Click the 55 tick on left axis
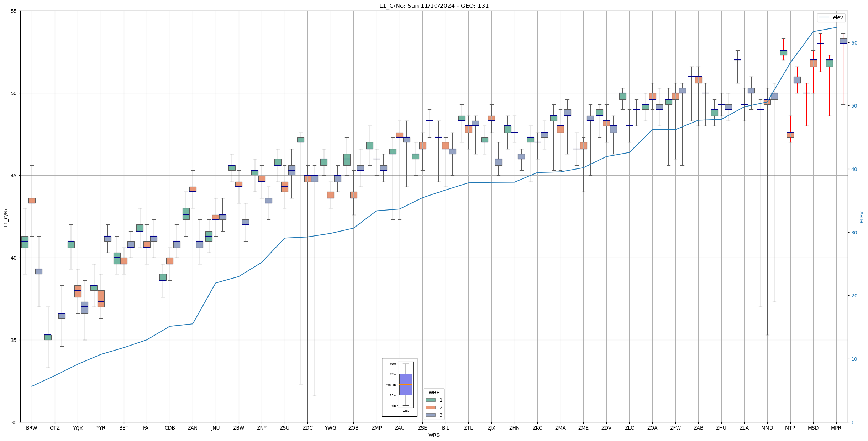Screen dimensions: 868x441 point(14,11)
